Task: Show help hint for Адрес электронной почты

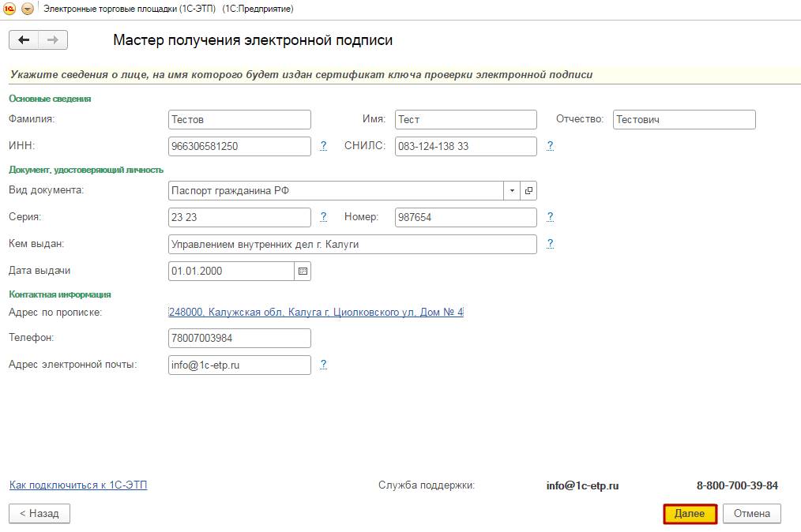Action: [323, 365]
